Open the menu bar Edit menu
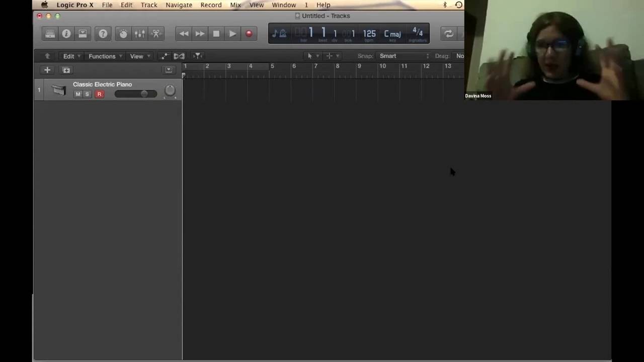The height and width of the screenshot is (362, 644). coord(126,5)
